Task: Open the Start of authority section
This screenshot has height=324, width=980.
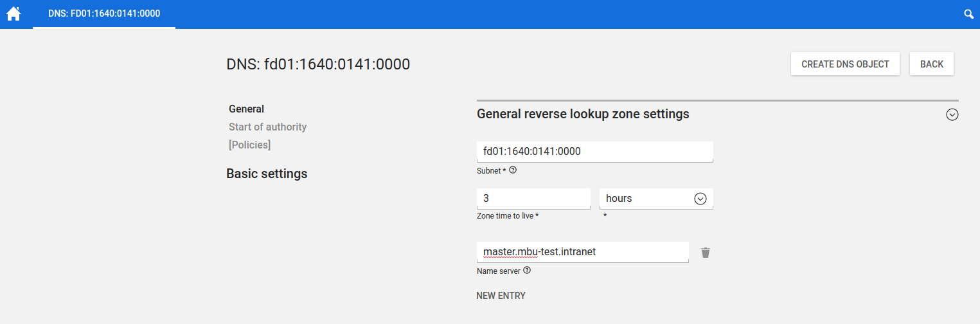Action: [x=267, y=127]
